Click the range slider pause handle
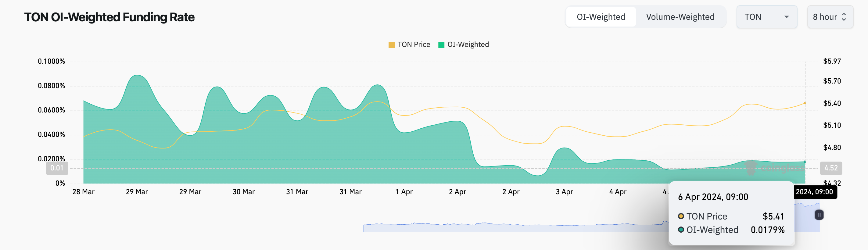This screenshot has width=868, height=250. [819, 215]
